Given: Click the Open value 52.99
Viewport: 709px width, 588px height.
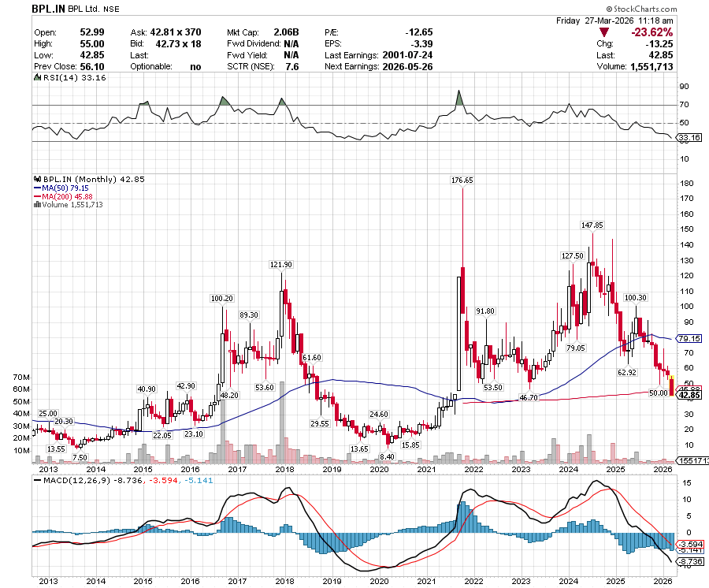Looking at the screenshot, I should pyautogui.click(x=92, y=32).
